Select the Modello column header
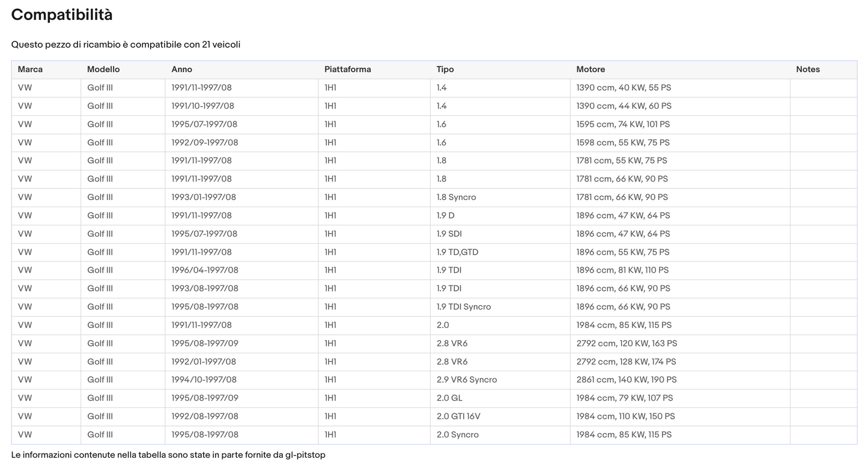 (103, 69)
